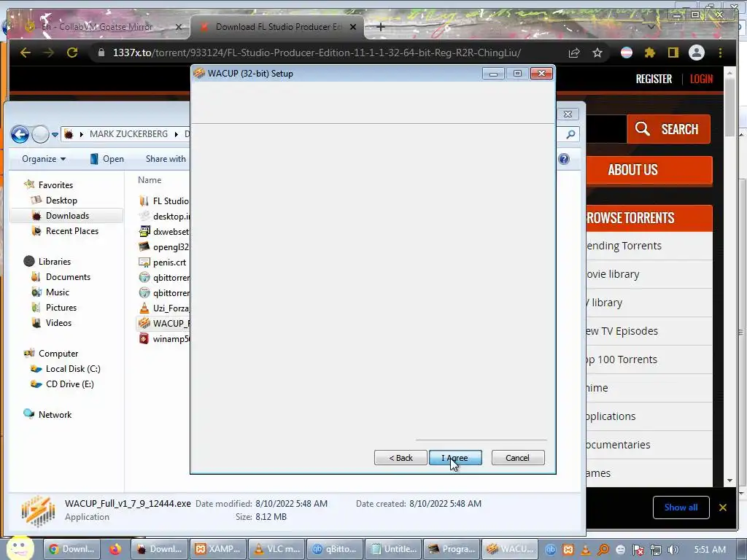Switch to qBittorrent taskbar button
Screen dimensions: 747x560
335,549
